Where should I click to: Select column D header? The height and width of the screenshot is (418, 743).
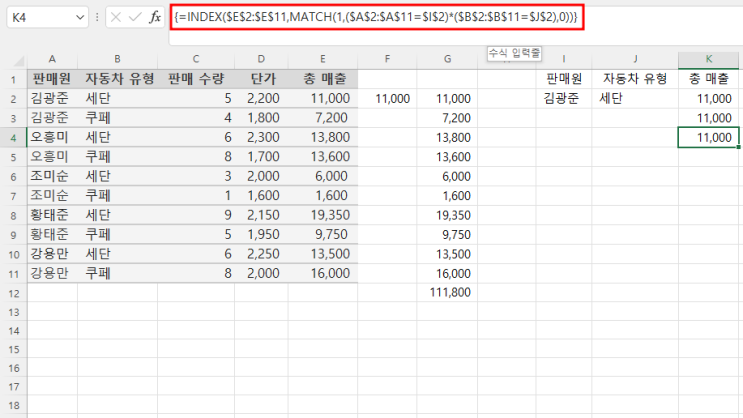[x=261, y=59]
